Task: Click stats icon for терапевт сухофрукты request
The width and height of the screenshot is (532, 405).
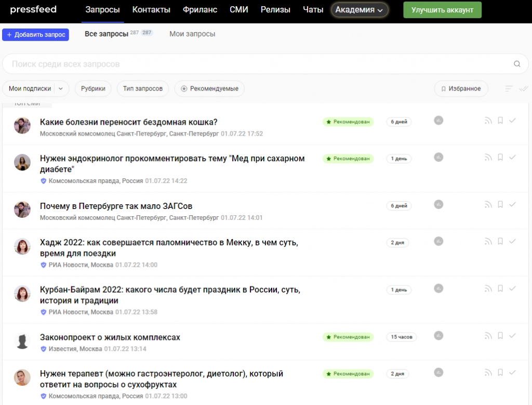Action: coord(438,372)
